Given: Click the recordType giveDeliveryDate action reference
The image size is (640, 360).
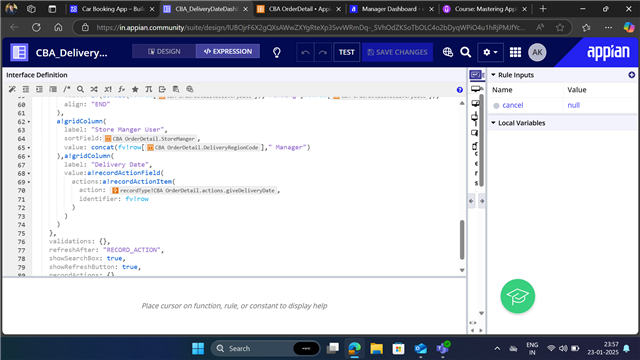Looking at the screenshot, I should (194, 191).
